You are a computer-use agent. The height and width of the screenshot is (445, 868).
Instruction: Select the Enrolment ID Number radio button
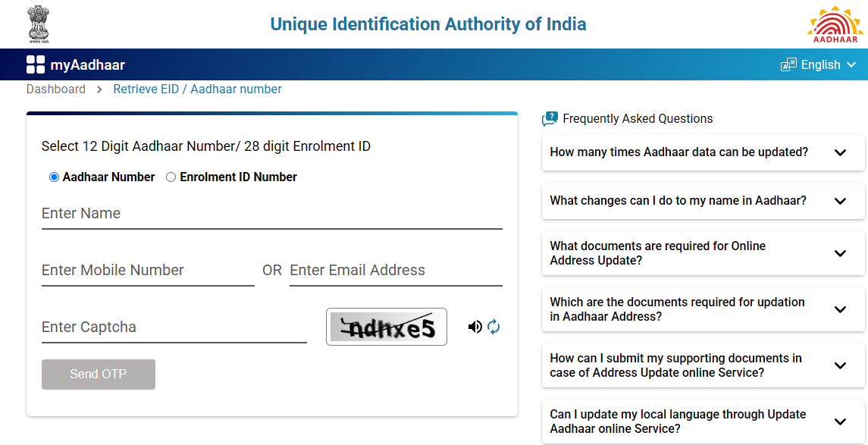171,177
